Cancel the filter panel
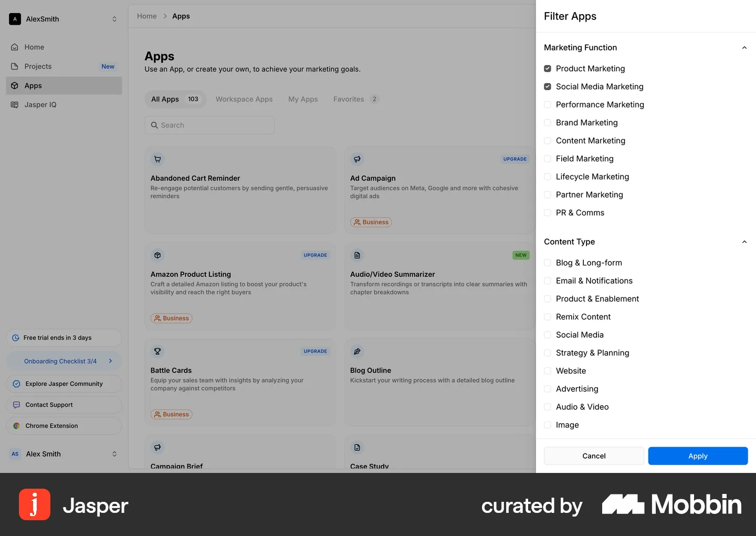 (x=594, y=456)
